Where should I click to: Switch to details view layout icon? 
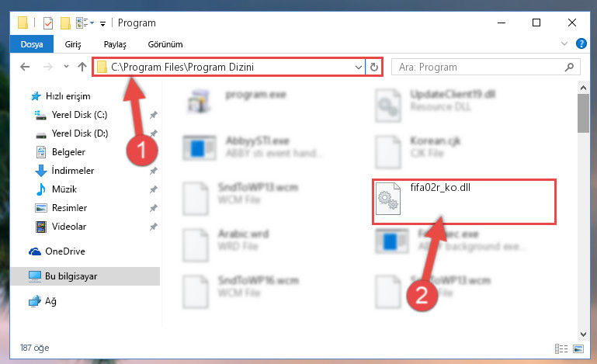click(561, 348)
